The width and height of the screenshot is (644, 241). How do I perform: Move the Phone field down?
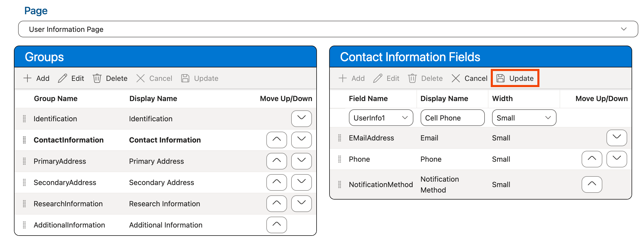pyautogui.click(x=617, y=159)
